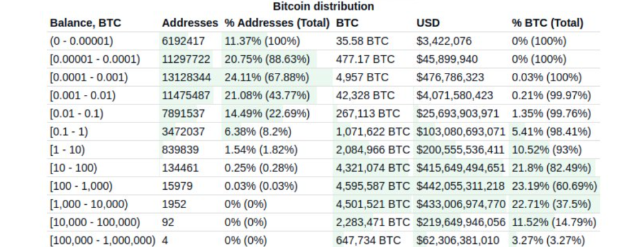Viewport: 644px width, 247px height.
Task: Click the 'Bitcoin distribution' table title
Action: point(323,6)
